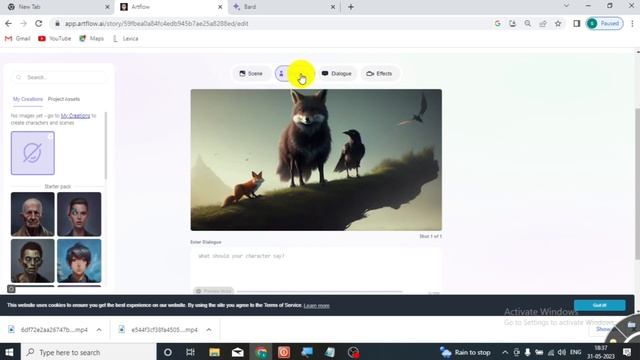Pick the old bald man starter character
The width and height of the screenshot is (640, 360).
point(33,214)
